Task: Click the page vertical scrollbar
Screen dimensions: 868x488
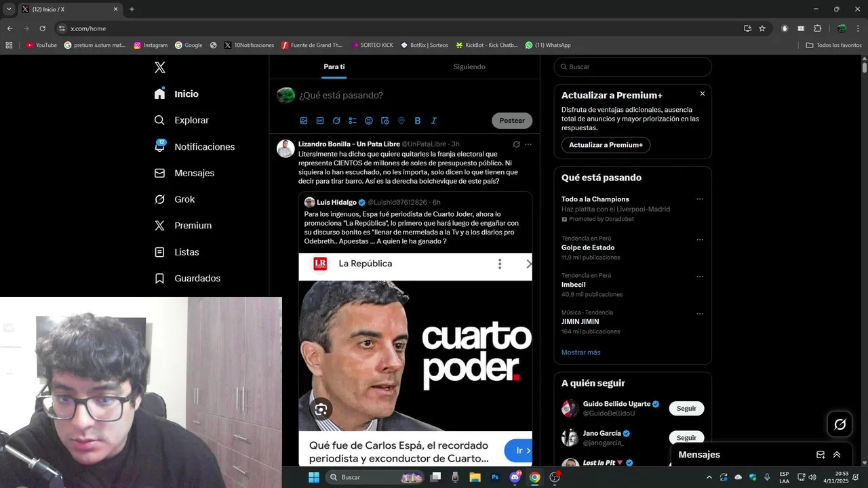Action: tap(865, 68)
